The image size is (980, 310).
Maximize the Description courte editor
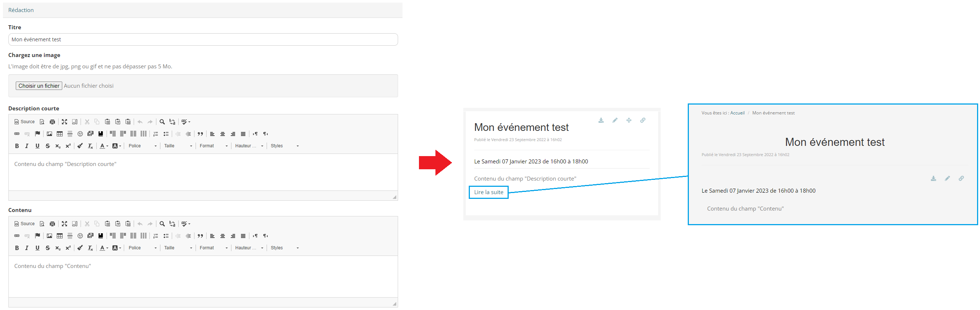(x=64, y=122)
